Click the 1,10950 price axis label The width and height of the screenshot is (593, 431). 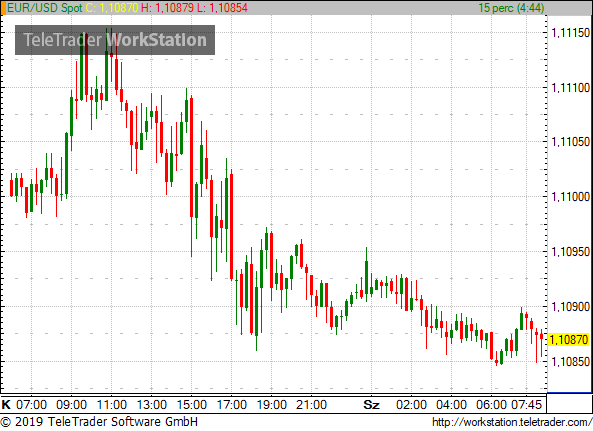[x=571, y=252]
